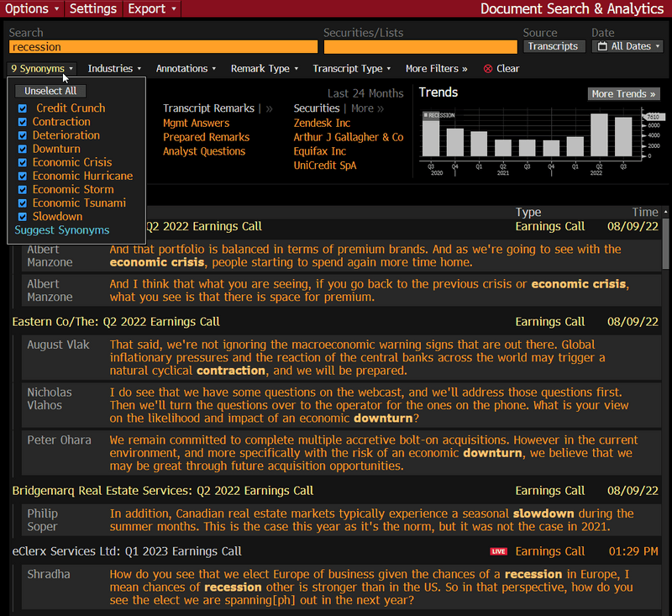Screen dimensions: 672x616
Task: Click the red Clear filters icon
Action: pyautogui.click(x=488, y=69)
